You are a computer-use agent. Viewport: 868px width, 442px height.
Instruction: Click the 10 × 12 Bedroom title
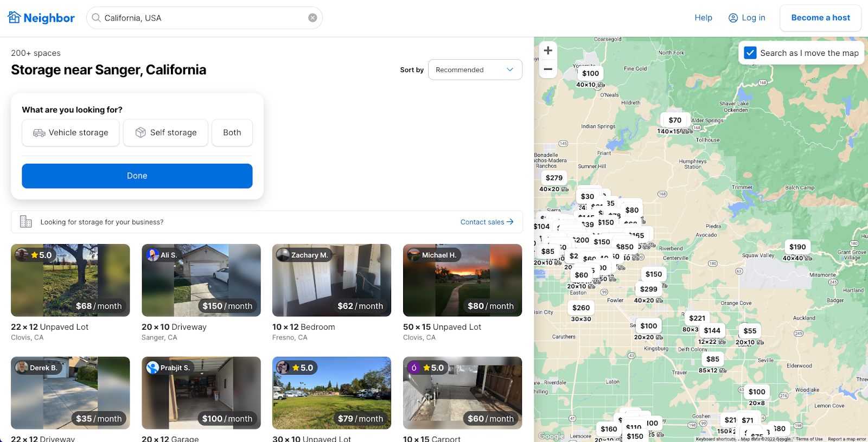click(304, 327)
